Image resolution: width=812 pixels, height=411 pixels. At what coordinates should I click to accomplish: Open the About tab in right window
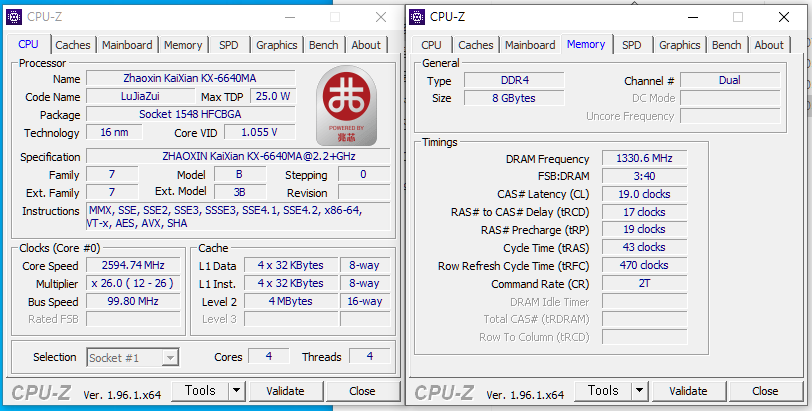coord(769,45)
